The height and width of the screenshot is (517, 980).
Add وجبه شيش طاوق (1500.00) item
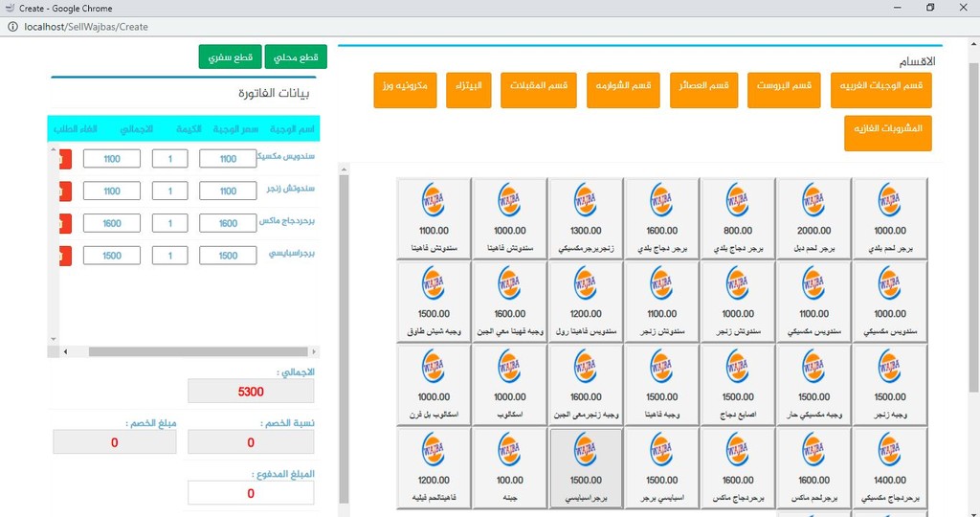tap(434, 302)
